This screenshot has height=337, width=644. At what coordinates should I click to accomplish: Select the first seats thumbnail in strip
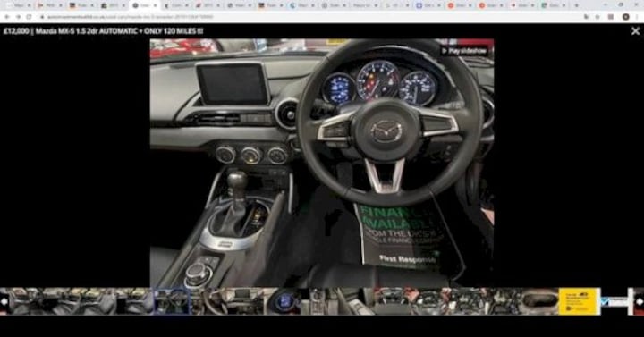(26, 301)
